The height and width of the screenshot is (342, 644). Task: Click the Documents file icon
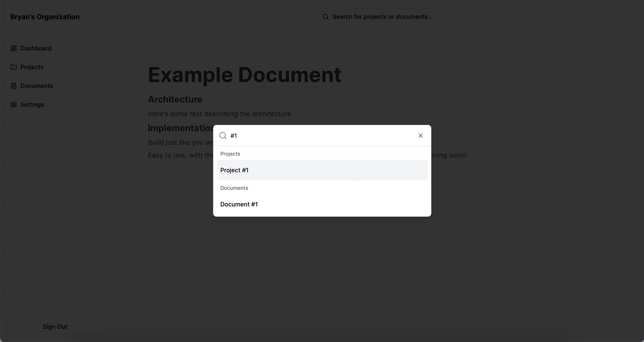coord(13,86)
